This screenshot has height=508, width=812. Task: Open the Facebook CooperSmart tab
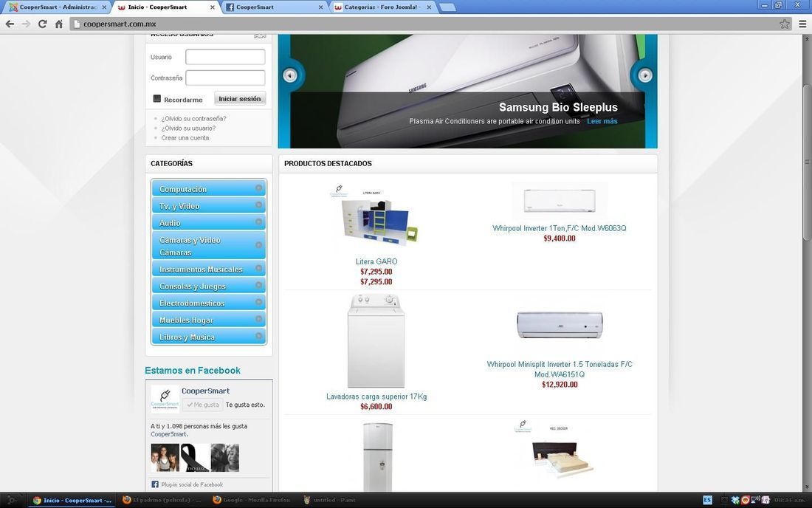tap(273, 7)
